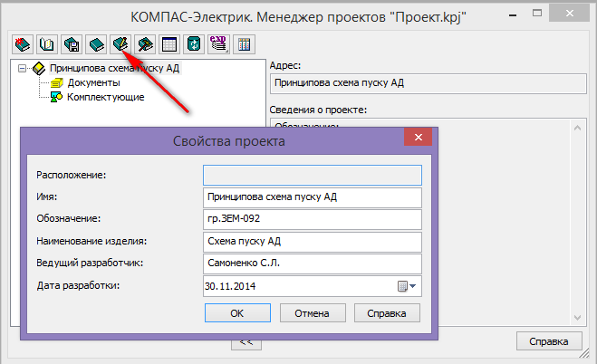Select the Документы tree item
The image size is (597, 364).
point(93,82)
